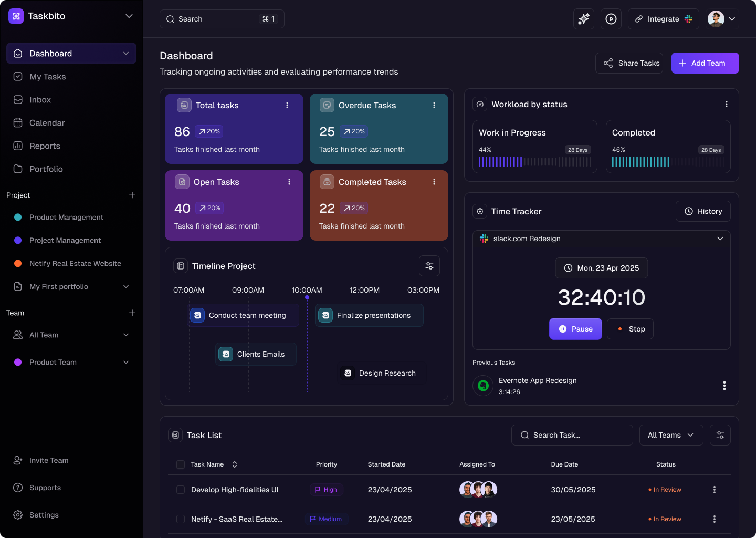Open the Inbox icon in sidebar

[x=18, y=99]
